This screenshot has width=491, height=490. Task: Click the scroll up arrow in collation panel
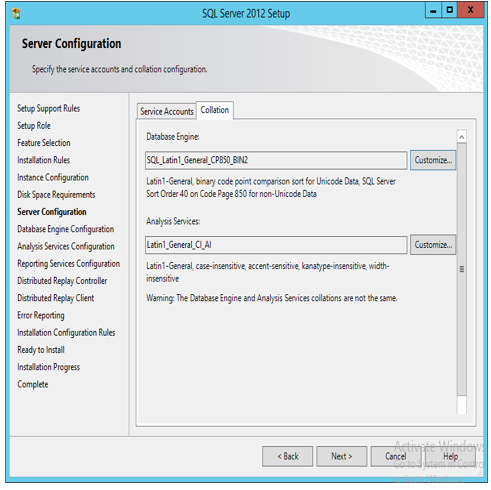coord(462,137)
